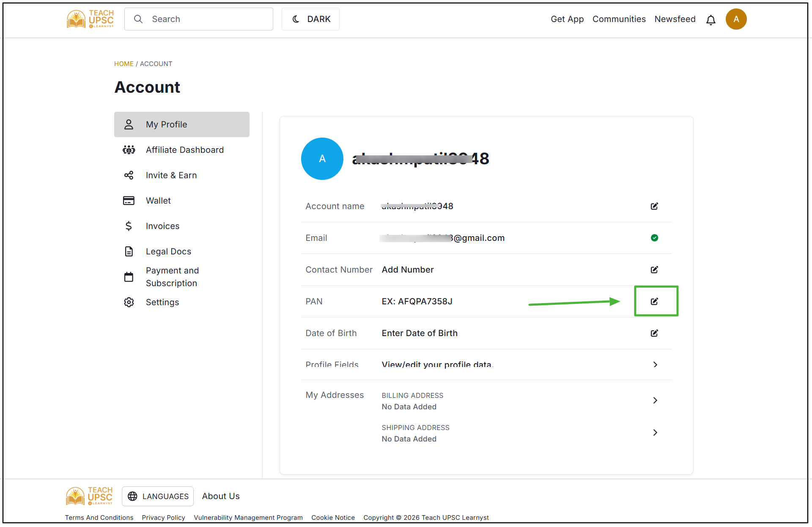812x527 pixels.
Task: Click the Teach UPSC logo in header
Action: (x=90, y=19)
